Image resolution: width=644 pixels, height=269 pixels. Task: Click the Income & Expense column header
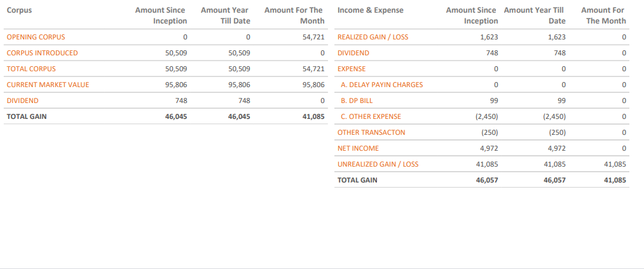coord(370,10)
